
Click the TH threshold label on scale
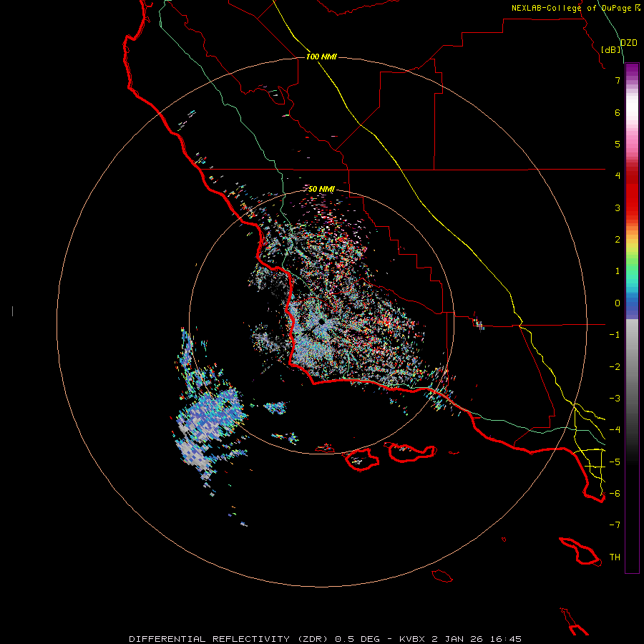(x=615, y=557)
